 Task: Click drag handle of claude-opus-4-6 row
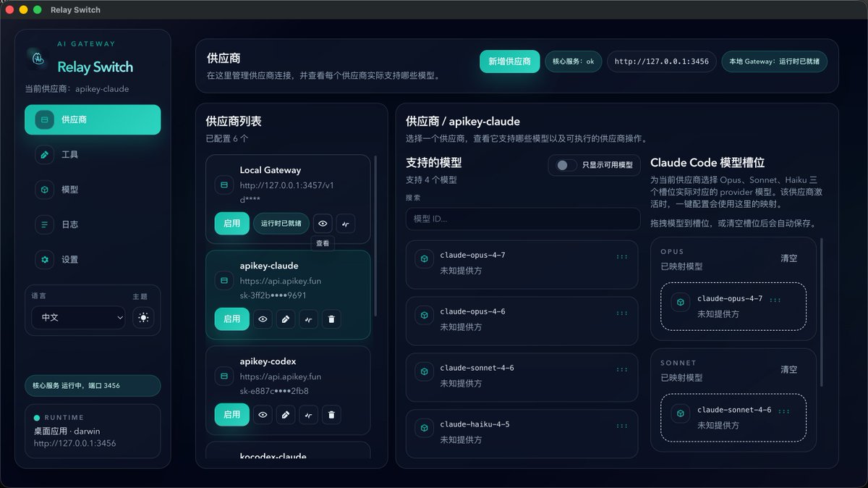[x=622, y=313]
